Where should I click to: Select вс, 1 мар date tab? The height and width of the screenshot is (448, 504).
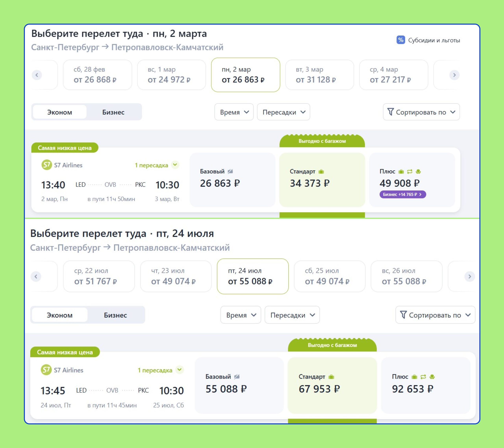pyautogui.click(x=171, y=75)
